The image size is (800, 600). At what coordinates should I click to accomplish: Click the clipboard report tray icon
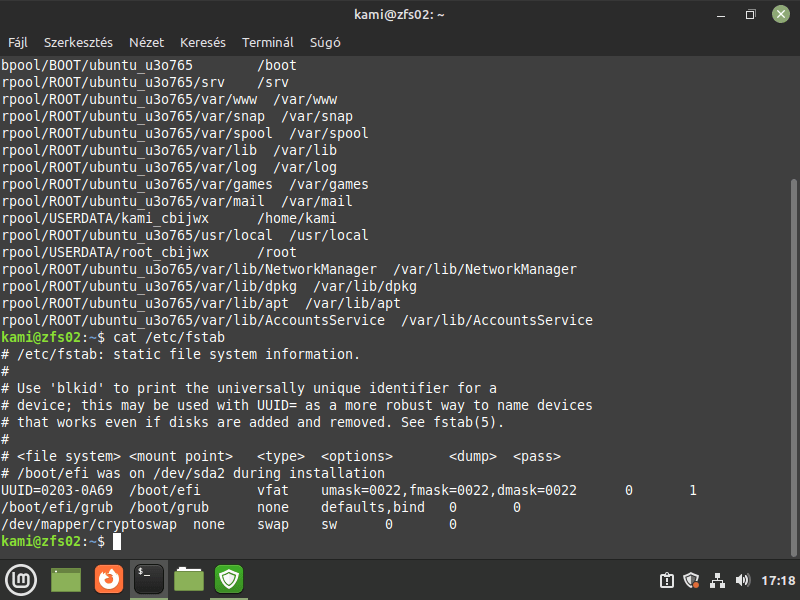pyautogui.click(x=667, y=579)
